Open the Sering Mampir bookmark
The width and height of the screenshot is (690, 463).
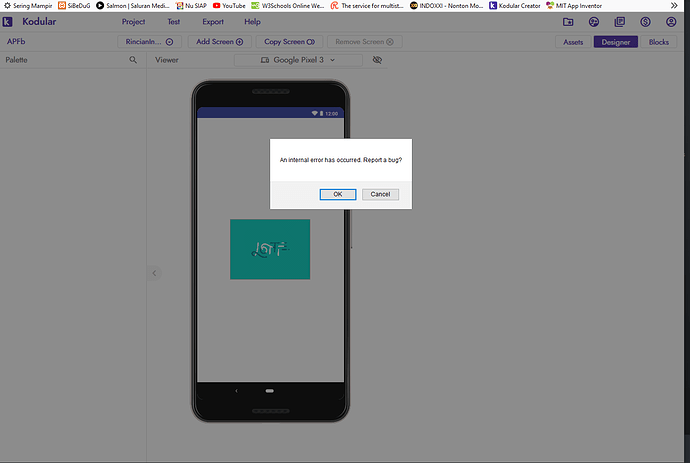click(x=28, y=6)
